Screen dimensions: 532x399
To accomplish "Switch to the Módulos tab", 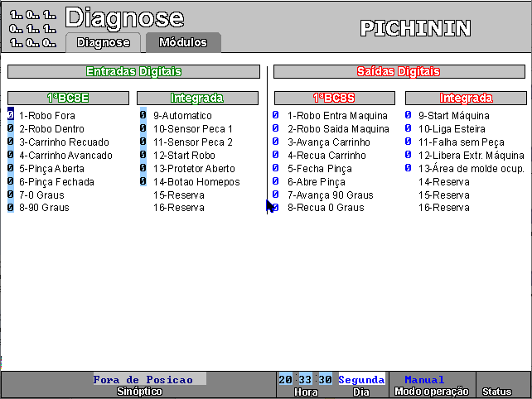I will (183, 42).
